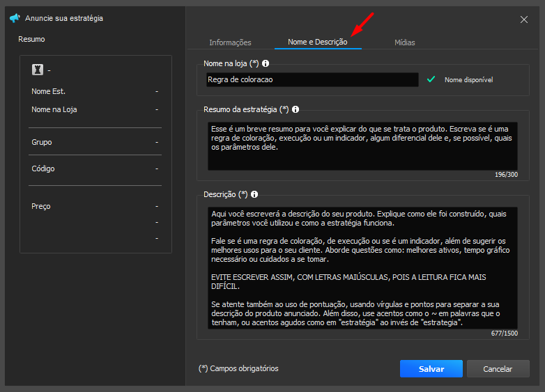This screenshot has width=545, height=392.
Task: Click the Preço summary label
Action: point(41,206)
